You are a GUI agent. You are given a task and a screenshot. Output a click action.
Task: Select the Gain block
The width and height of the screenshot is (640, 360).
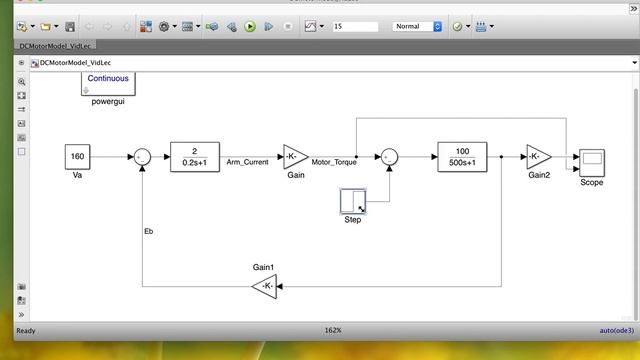[x=296, y=157]
